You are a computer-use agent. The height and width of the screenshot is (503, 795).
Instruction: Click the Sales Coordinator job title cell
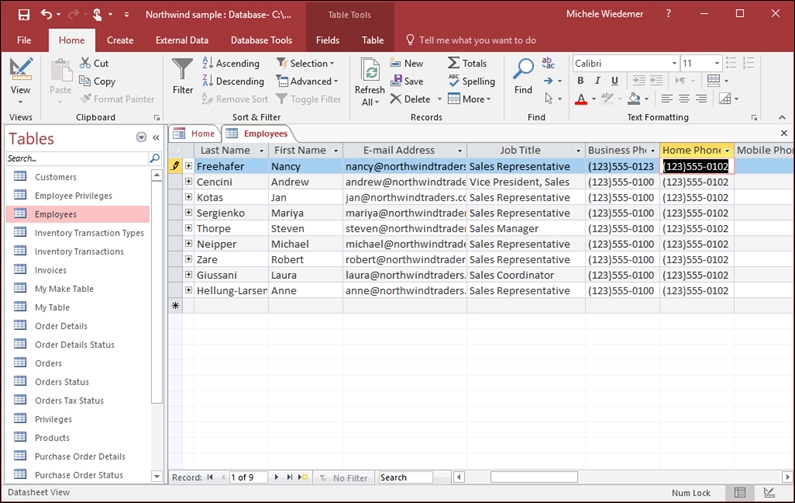click(x=526, y=275)
